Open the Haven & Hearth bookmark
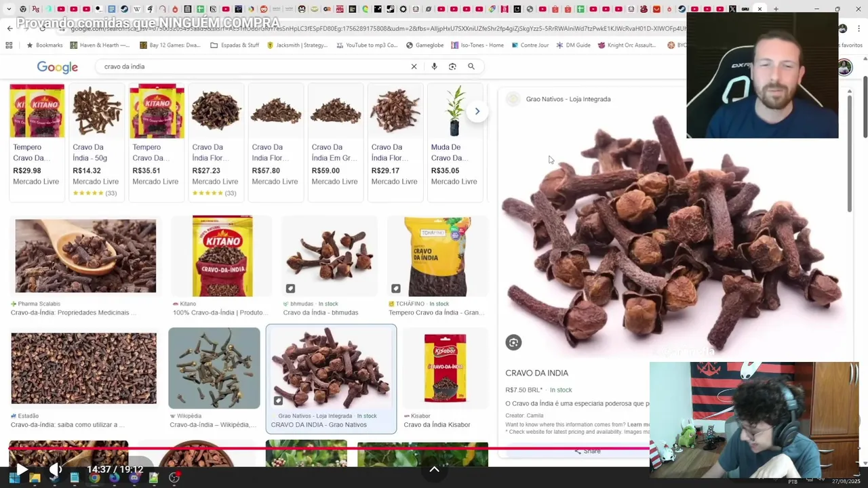The width and height of the screenshot is (868, 488). [x=100, y=45]
